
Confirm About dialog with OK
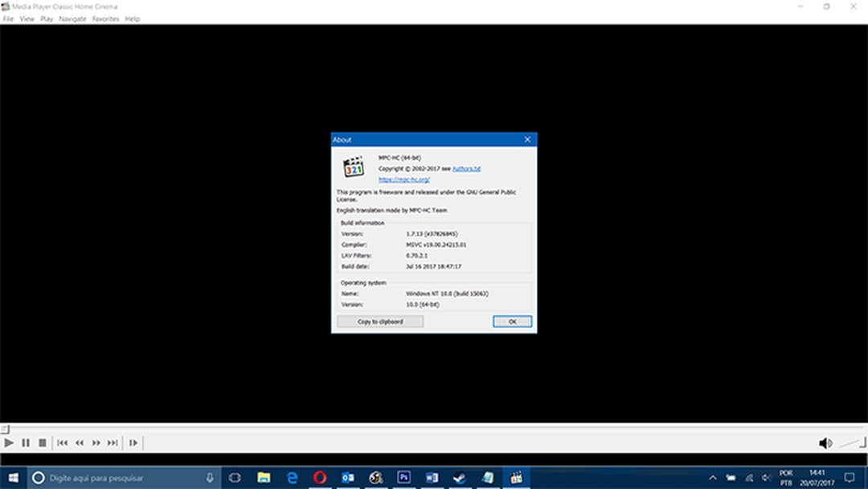point(512,322)
